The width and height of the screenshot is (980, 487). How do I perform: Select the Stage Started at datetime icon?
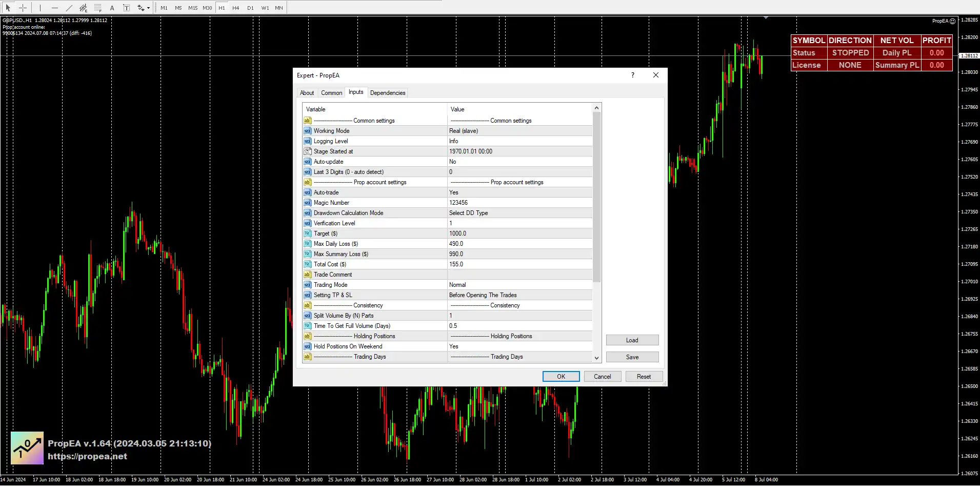coord(308,151)
